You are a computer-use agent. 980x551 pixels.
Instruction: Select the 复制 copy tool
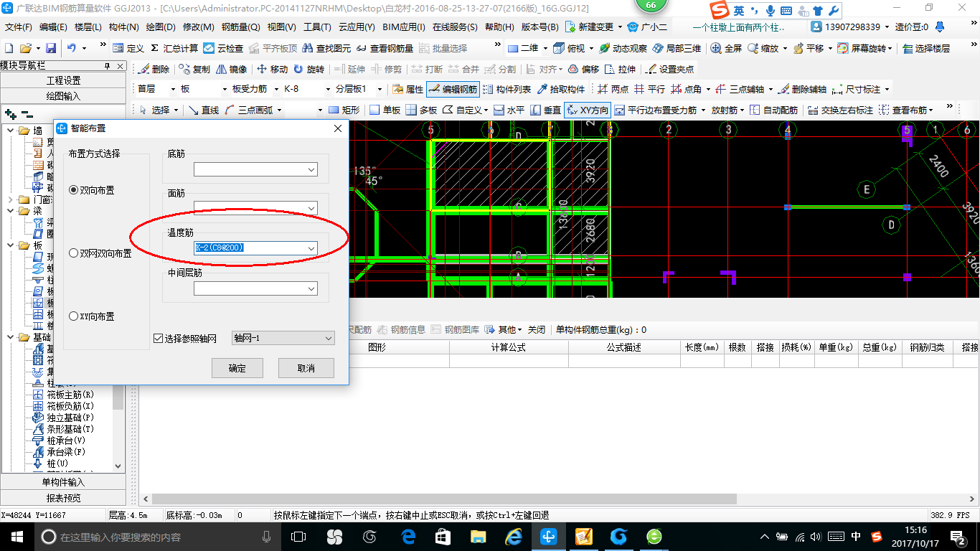194,69
